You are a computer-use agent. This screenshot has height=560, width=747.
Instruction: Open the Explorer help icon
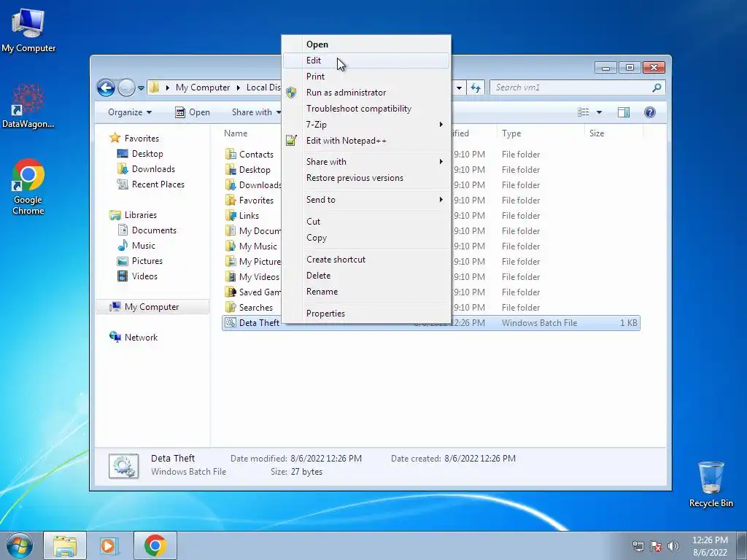click(x=650, y=112)
